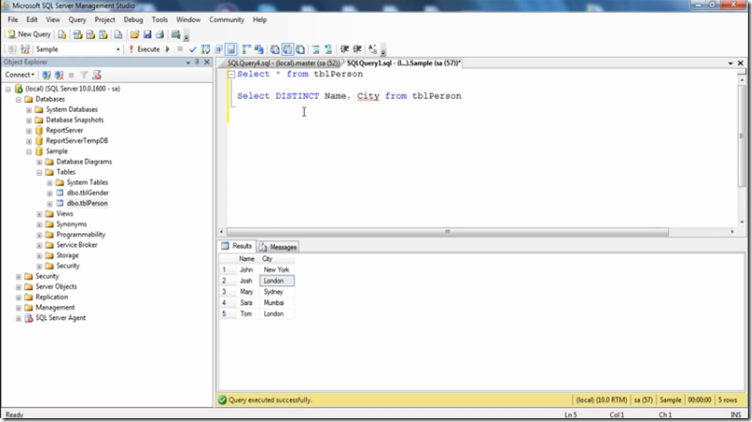Increase the line indent

[357, 49]
